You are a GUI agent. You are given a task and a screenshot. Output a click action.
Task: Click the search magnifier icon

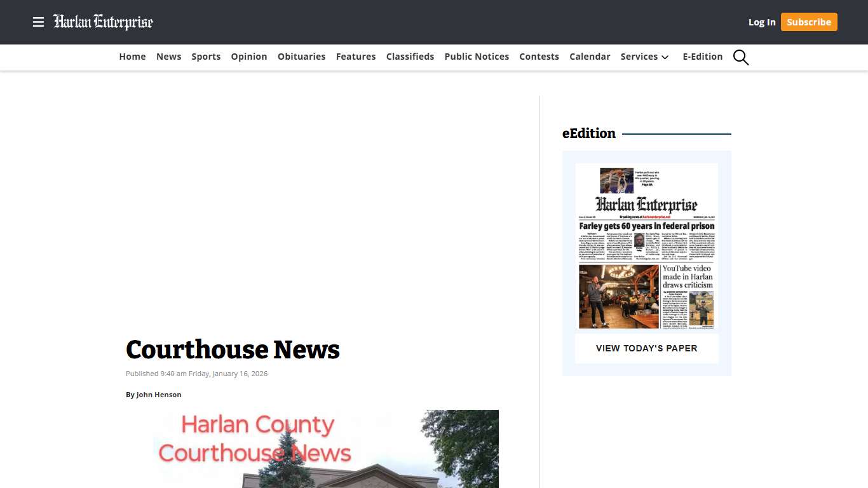[x=741, y=57]
